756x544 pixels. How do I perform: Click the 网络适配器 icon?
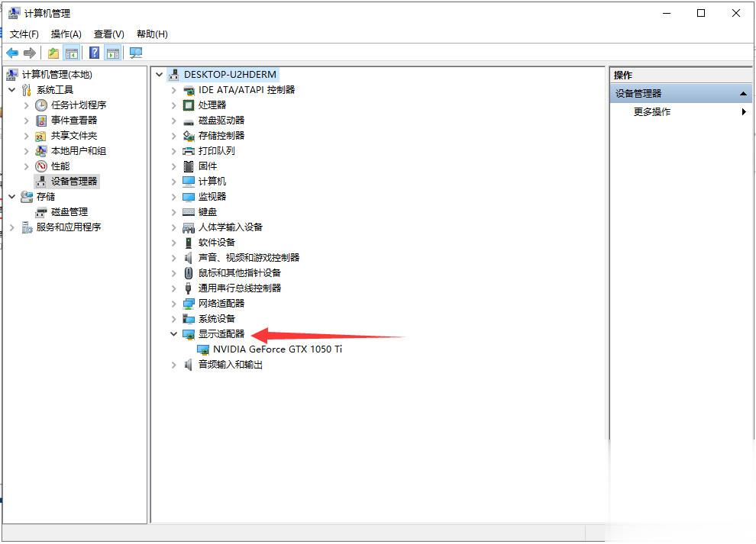coord(189,304)
